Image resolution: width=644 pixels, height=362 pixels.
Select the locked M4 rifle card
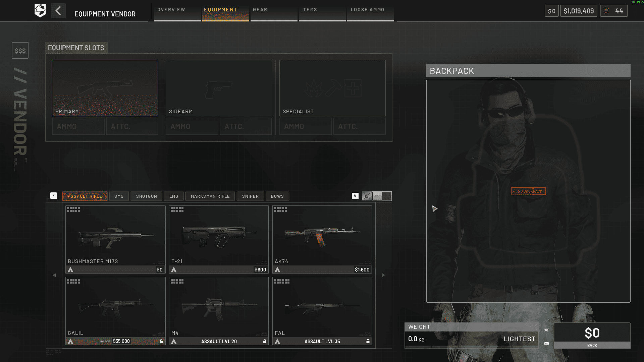coord(219,311)
